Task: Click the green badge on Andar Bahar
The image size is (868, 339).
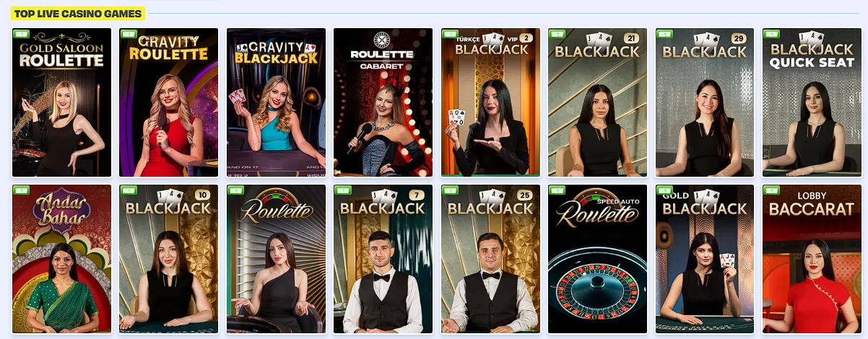Action: pyautogui.click(x=21, y=190)
